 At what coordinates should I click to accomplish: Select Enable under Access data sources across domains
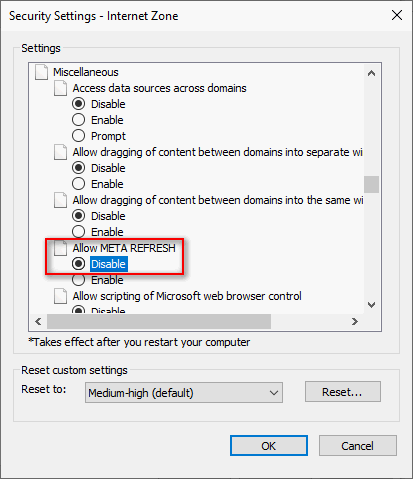tap(78, 120)
